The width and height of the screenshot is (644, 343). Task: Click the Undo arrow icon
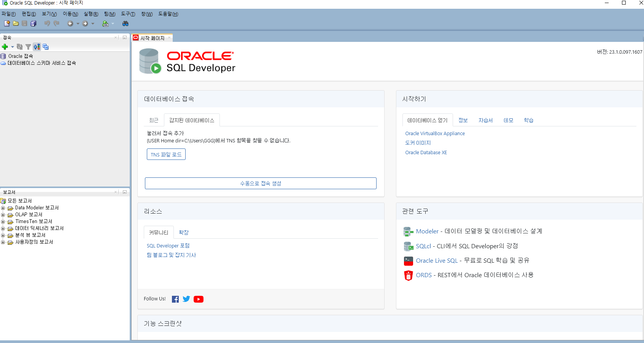[47, 24]
